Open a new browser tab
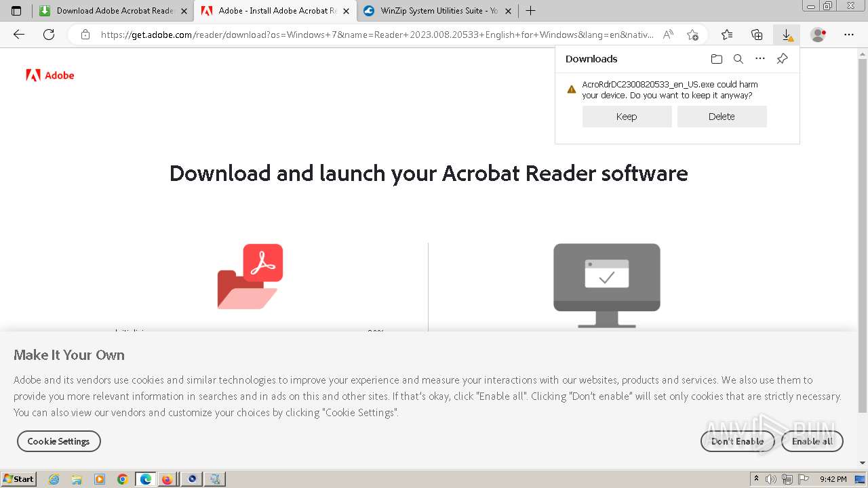This screenshot has height=488, width=868. [531, 11]
